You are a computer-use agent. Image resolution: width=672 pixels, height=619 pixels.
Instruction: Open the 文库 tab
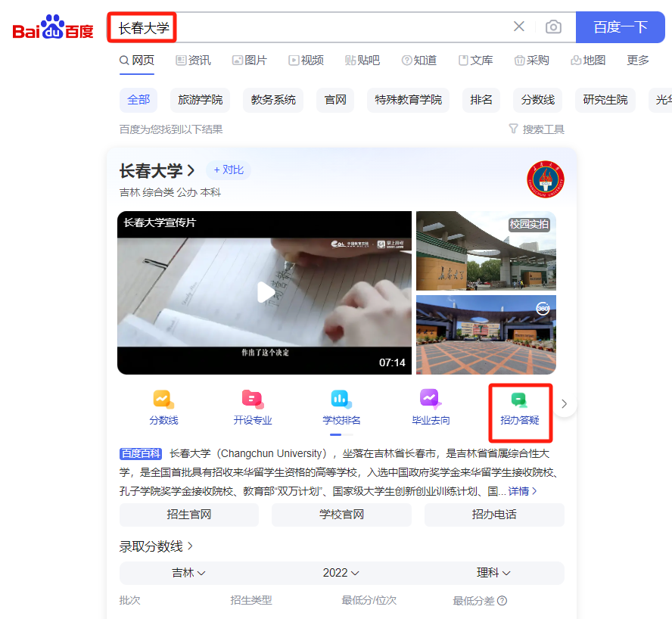pyautogui.click(x=476, y=61)
